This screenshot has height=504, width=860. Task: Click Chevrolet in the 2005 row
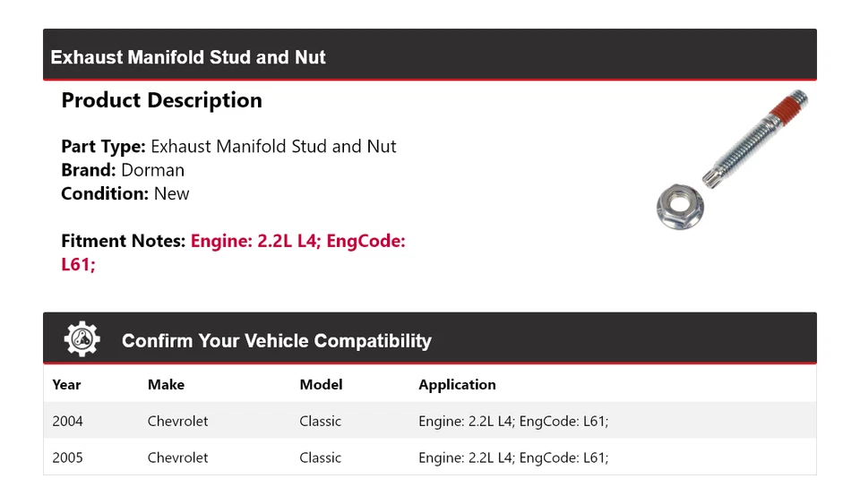177,457
